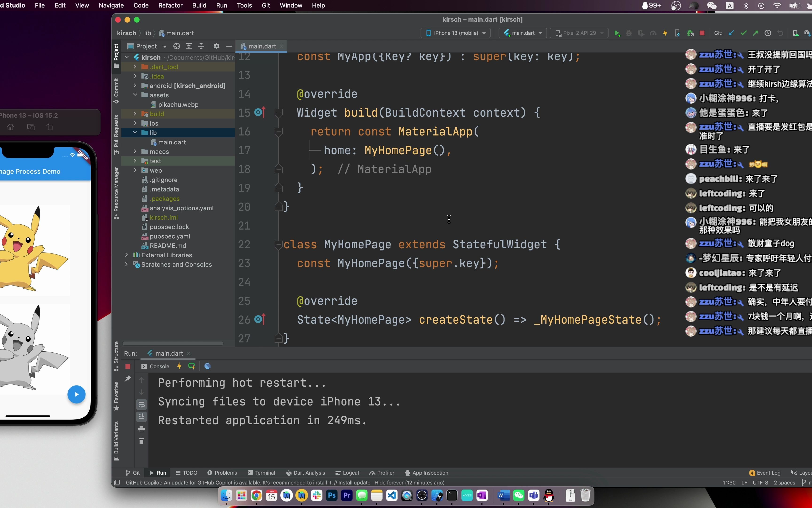The height and width of the screenshot is (508, 812).
Task: Open the Refactor menu
Action: click(170, 5)
